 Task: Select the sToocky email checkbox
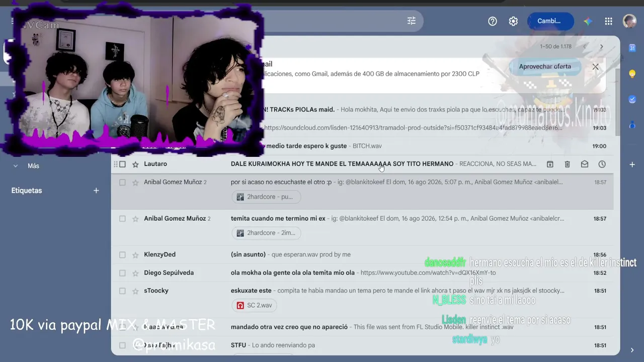point(122,291)
